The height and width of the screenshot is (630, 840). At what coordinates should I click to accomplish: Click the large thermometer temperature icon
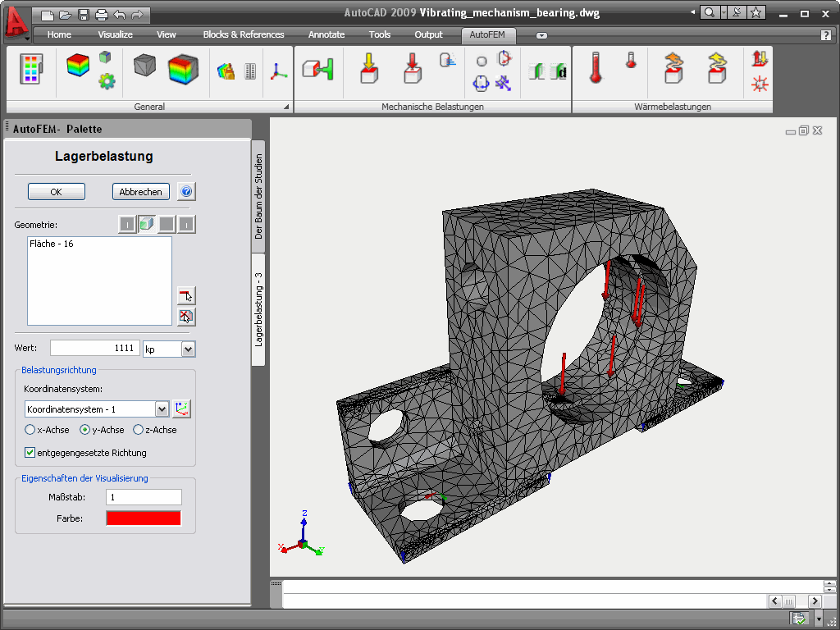[596, 67]
